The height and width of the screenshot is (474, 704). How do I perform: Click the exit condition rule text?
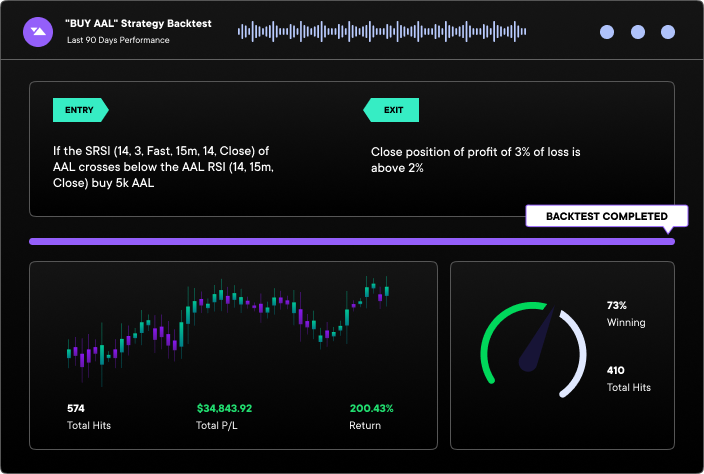tap(475, 160)
